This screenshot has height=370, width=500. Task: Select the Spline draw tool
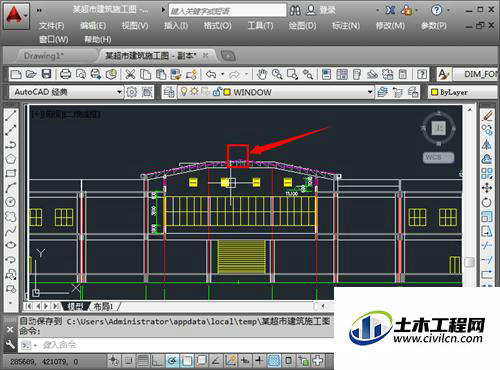point(11,231)
